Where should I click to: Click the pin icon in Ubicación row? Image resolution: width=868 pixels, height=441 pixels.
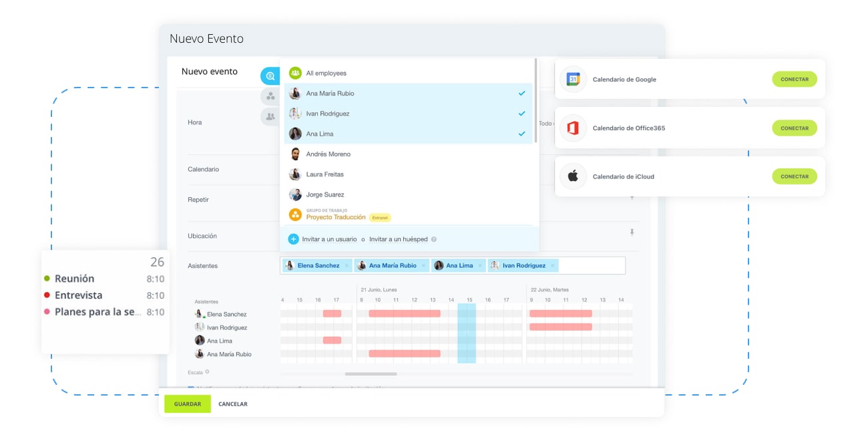tap(632, 233)
